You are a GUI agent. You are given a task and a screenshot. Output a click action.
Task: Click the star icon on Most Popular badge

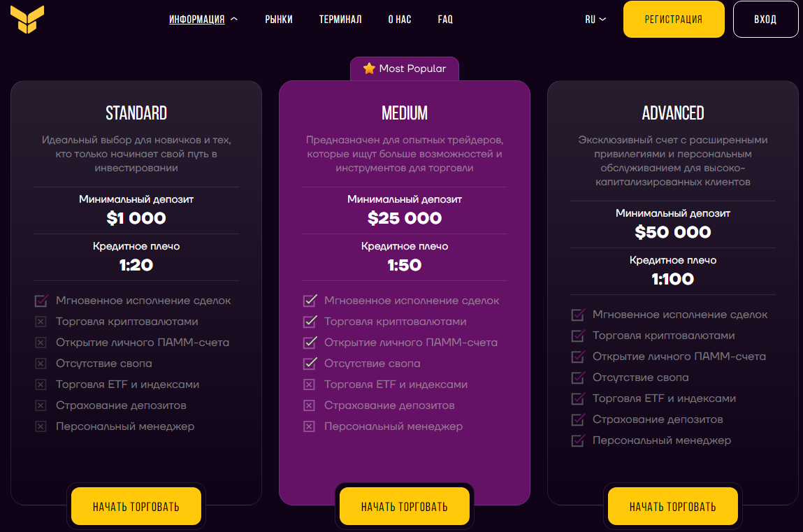tap(368, 69)
